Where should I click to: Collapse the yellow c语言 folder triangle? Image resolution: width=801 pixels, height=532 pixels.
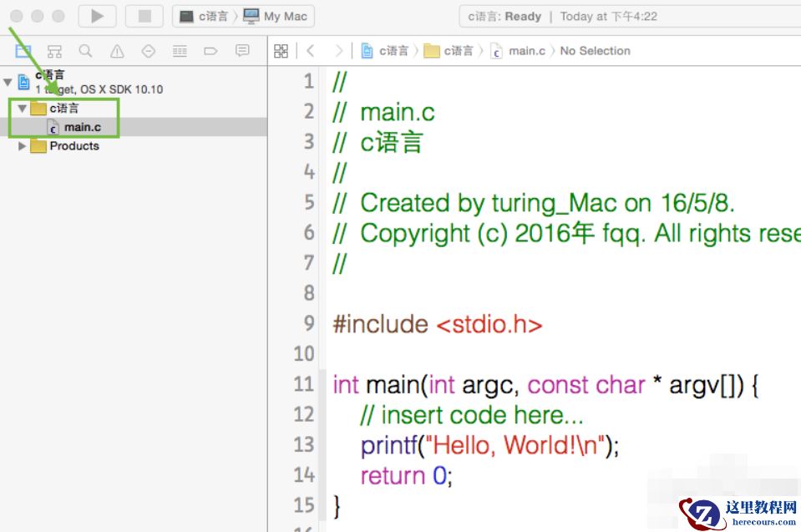coord(23,109)
